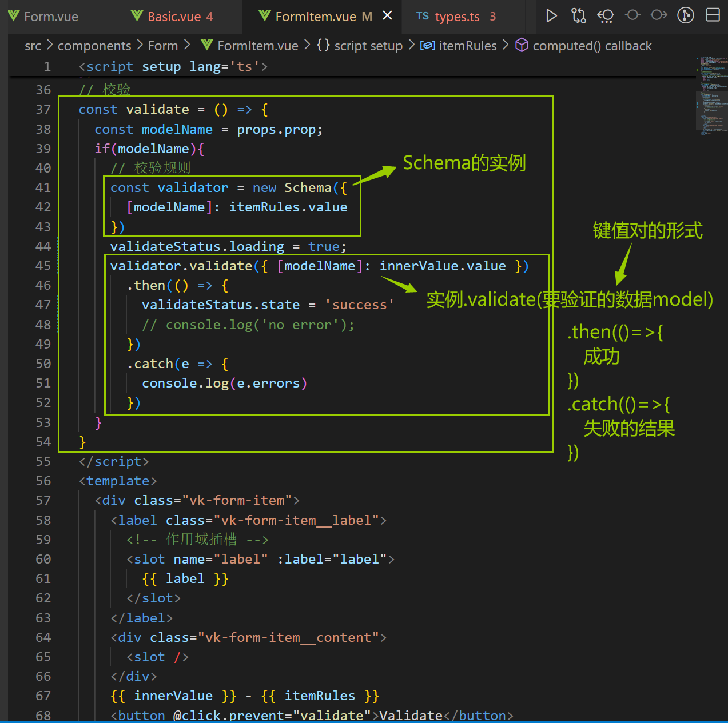
Task: Click 'modelName' declaration on line 38
Action: tap(177, 129)
